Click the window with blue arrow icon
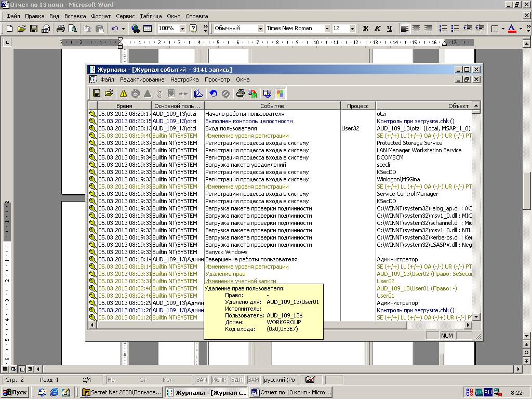The width and height of the screenshot is (532, 399). click(x=268, y=94)
